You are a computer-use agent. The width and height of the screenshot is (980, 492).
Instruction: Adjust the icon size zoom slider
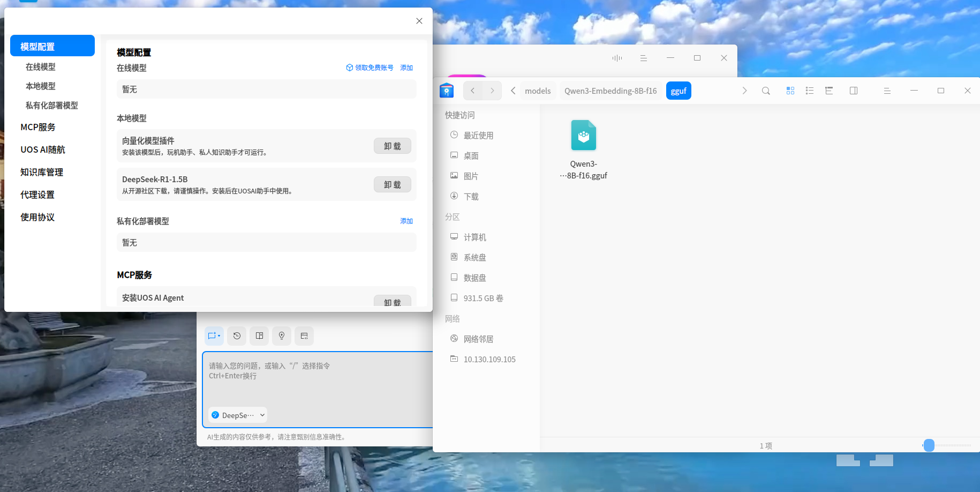click(929, 445)
